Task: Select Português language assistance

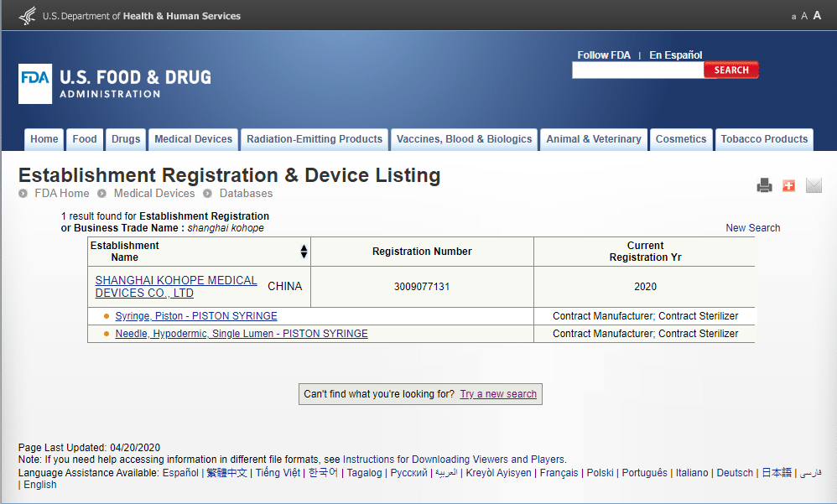Action: click(644, 473)
